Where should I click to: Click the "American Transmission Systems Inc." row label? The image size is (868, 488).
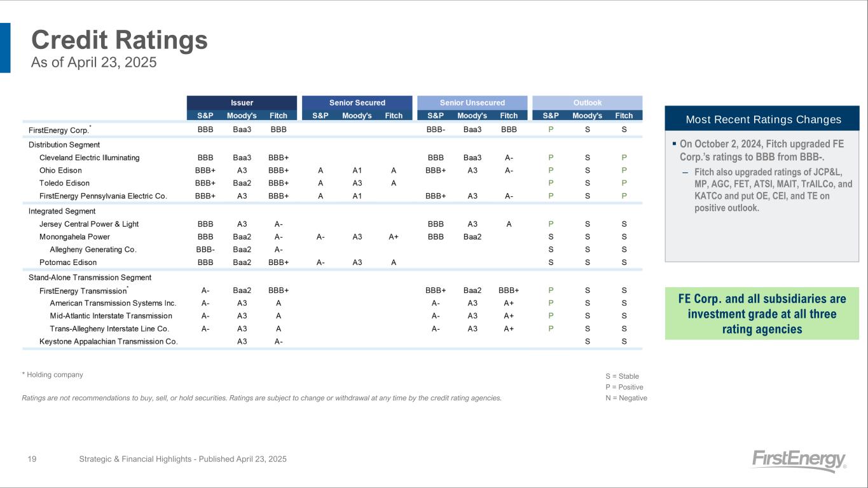coord(113,303)
